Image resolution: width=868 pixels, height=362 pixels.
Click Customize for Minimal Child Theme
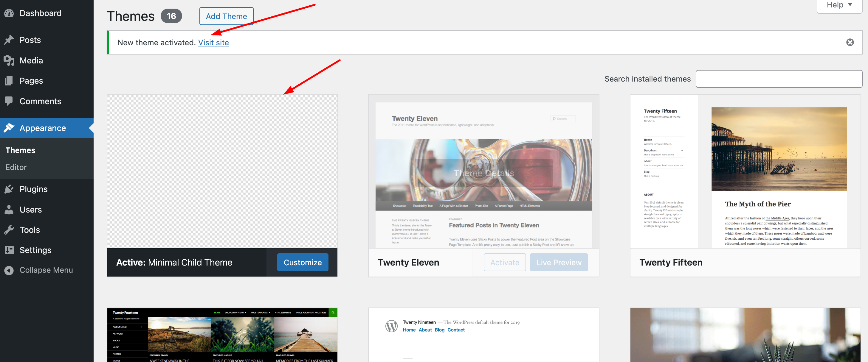[x=302, y=262]
